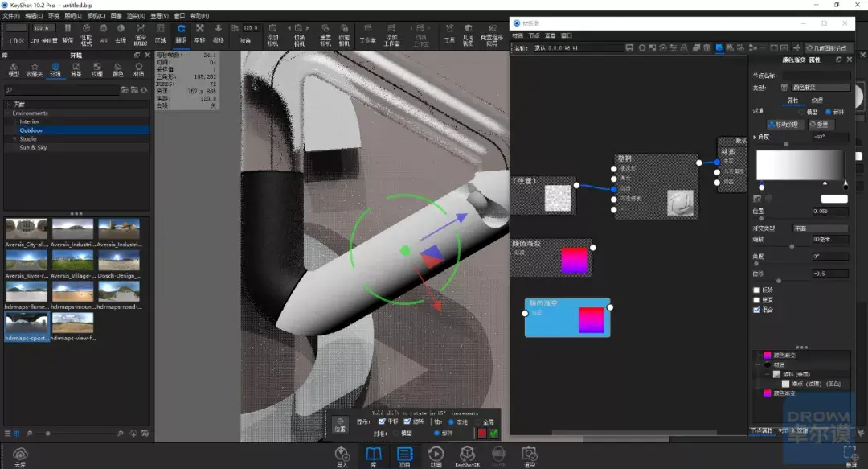Open the 几何视图 geometry view
Screen dimensions: 868x469
pos(469,34)
